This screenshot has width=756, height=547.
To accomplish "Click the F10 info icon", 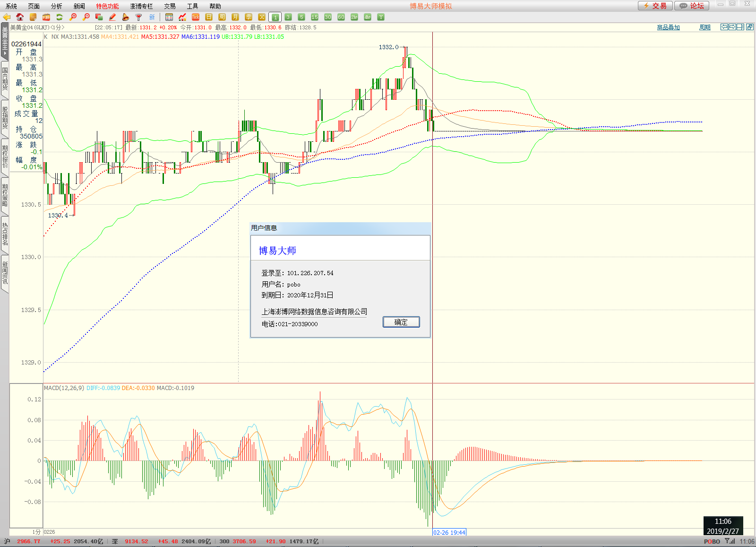I will pyautogui.click(x=46, y=17).
